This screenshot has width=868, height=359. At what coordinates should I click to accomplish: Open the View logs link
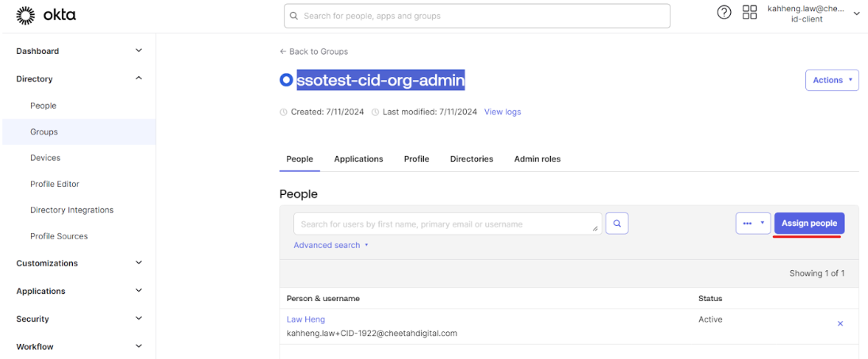tap(503, 112)
